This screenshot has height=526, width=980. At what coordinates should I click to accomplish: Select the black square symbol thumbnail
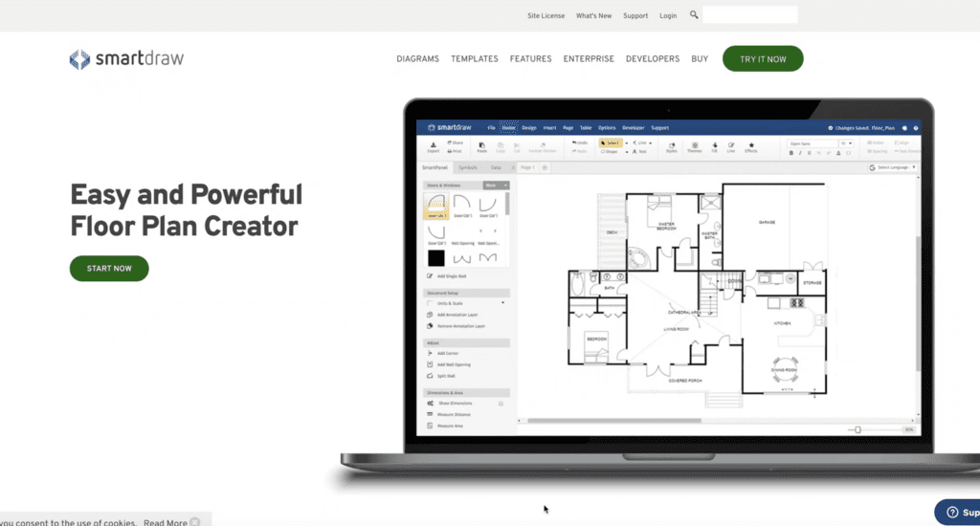tap(436, 257)
